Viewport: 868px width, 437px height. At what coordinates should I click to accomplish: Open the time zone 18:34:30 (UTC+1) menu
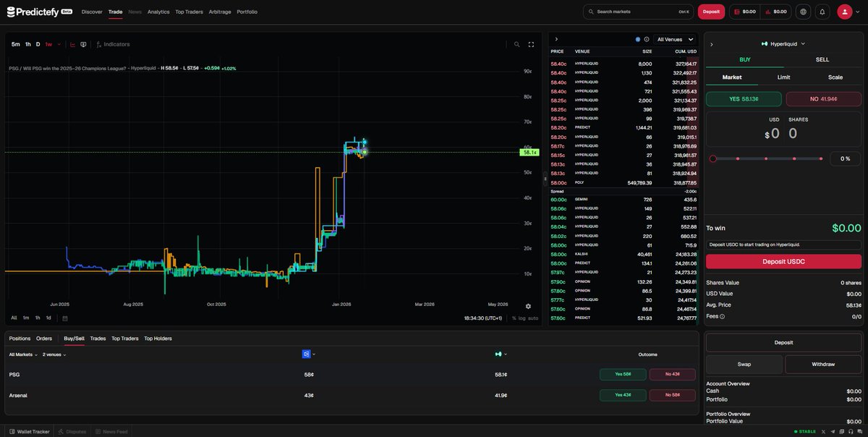tap(483, 318)
